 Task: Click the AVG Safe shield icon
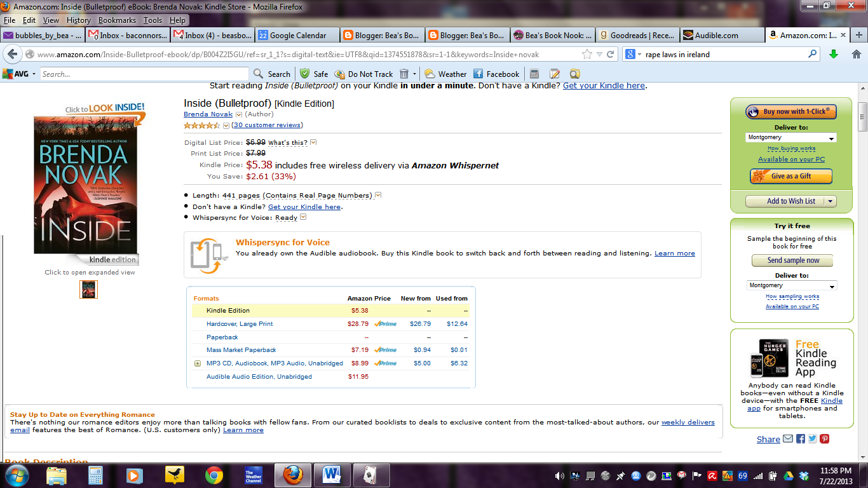click(305, 74)
